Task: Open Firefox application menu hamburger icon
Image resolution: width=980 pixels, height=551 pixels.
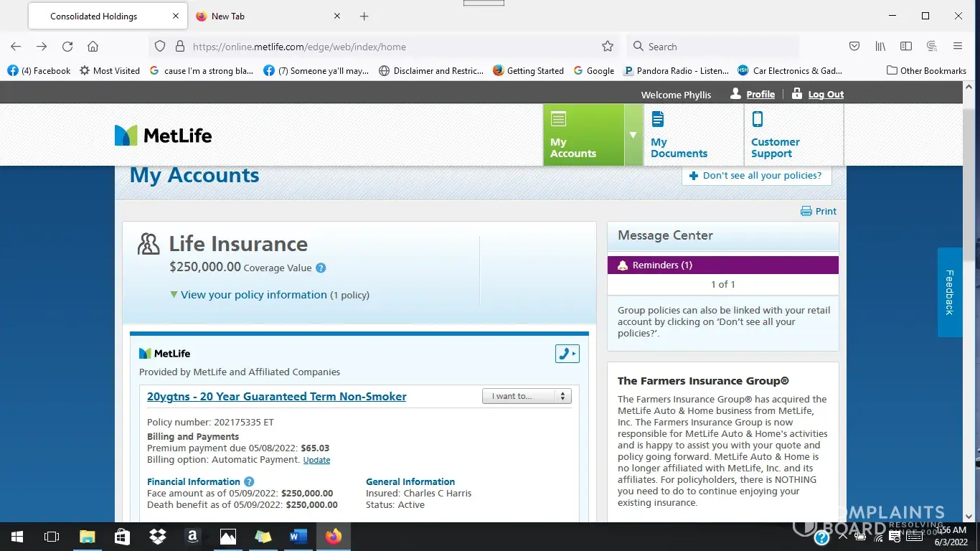Action: tap(957, 47)
